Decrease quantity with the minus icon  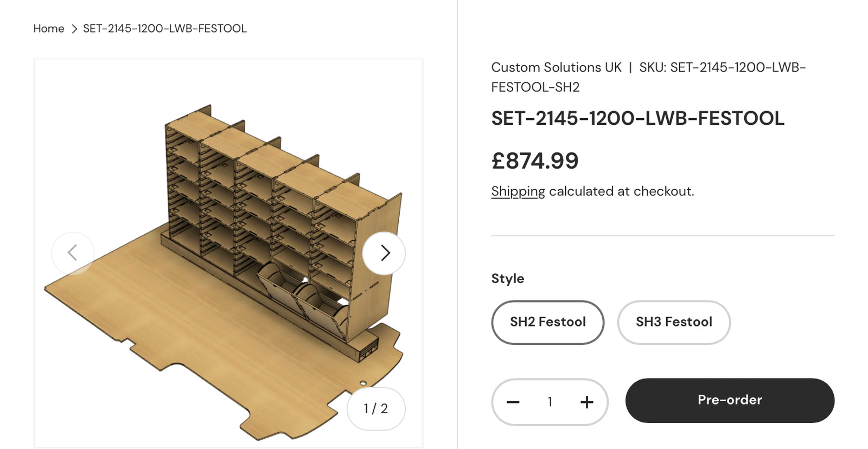click(513, 402)
